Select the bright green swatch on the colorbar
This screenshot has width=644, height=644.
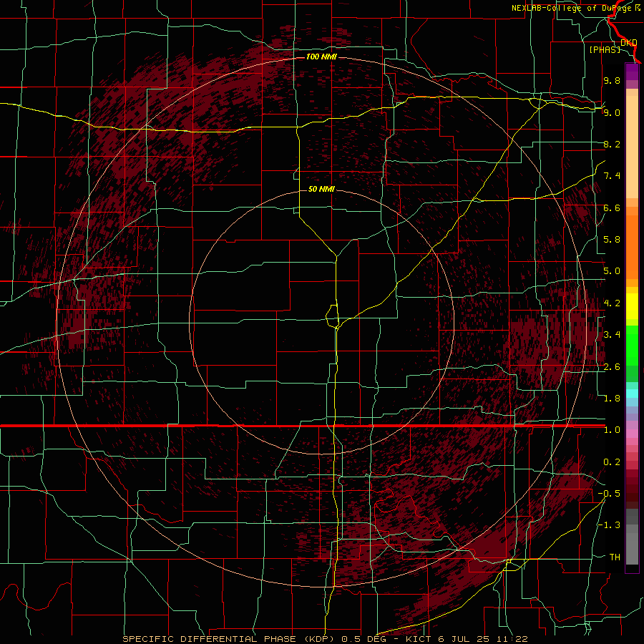[x=632, y=346]
